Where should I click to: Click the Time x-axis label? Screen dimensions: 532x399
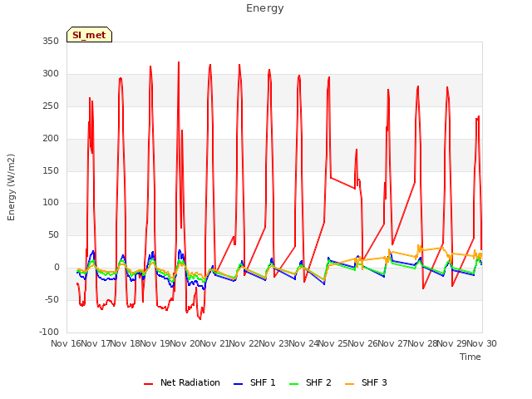click(x=470, y=357)
